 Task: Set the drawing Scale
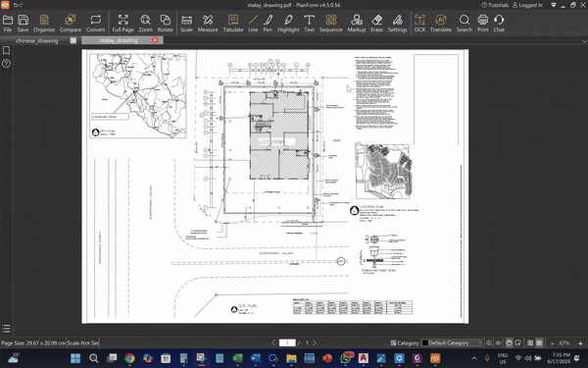tap(186, 24)
